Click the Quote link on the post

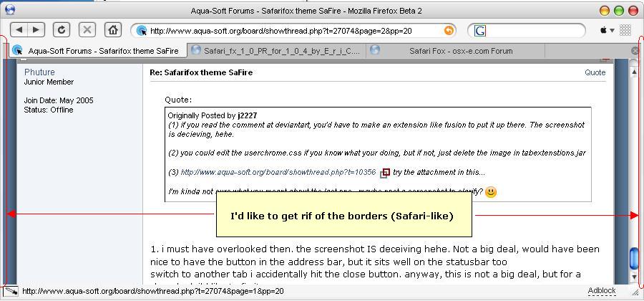click(595, 72)
